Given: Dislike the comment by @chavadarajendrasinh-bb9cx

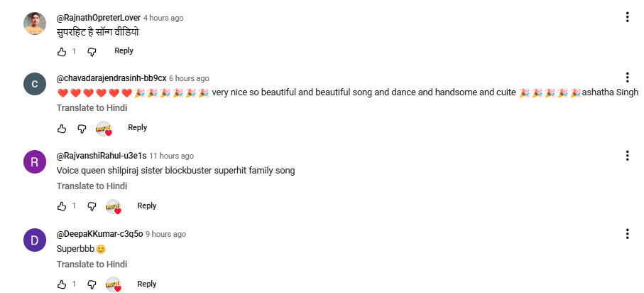Looking at the screenshot, I should [x=82, y=129].
